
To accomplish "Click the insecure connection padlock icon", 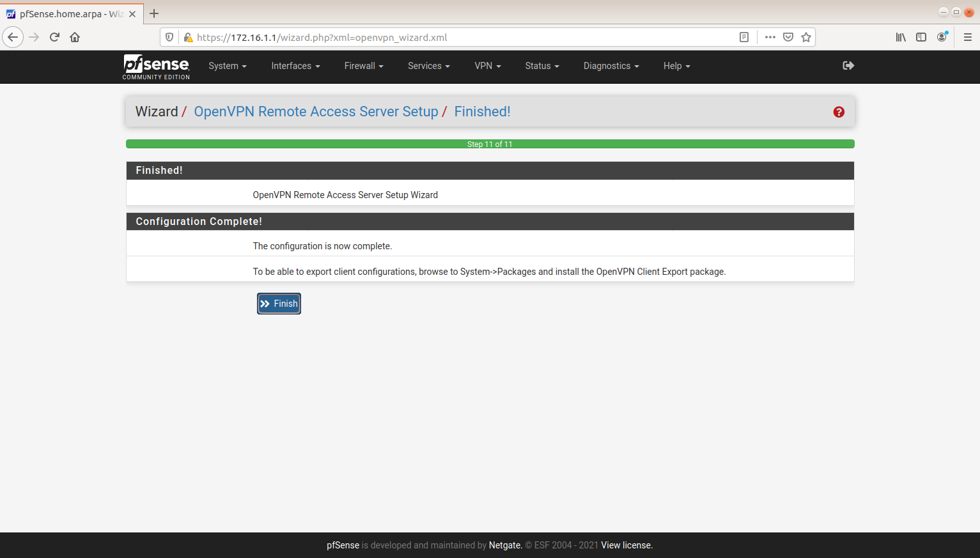I will (188, 37).
